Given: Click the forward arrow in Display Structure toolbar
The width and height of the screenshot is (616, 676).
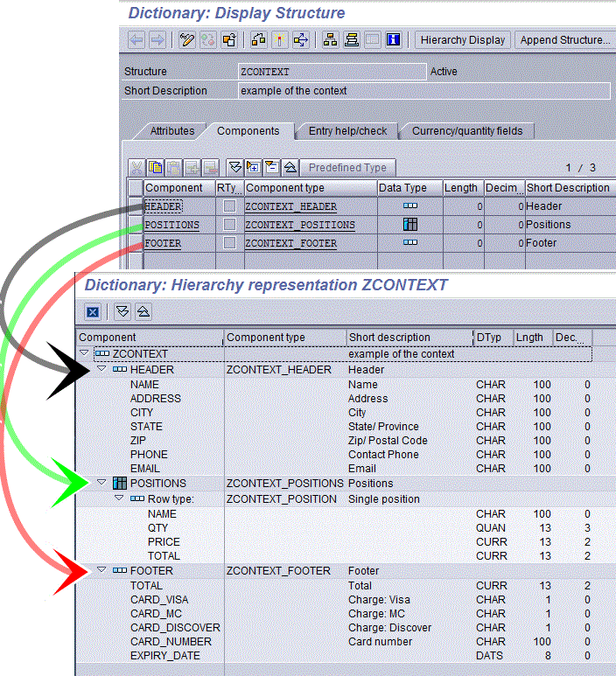Looking at the screenshot, I should point(157,40).
